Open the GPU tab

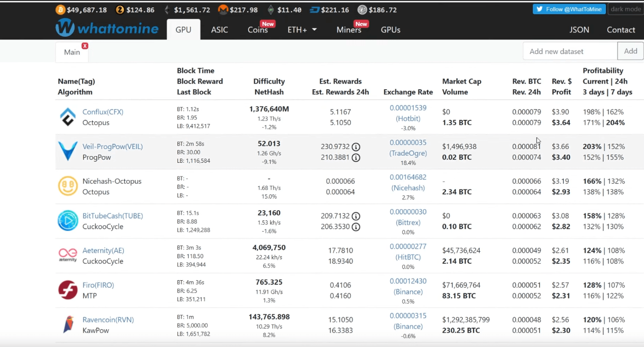184,30
